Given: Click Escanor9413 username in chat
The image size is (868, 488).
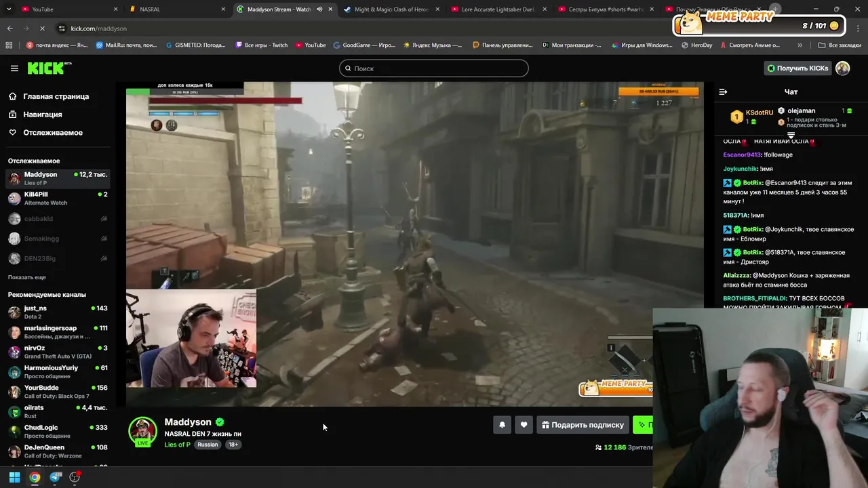Looking at the screenshot, I should point(742,155).
